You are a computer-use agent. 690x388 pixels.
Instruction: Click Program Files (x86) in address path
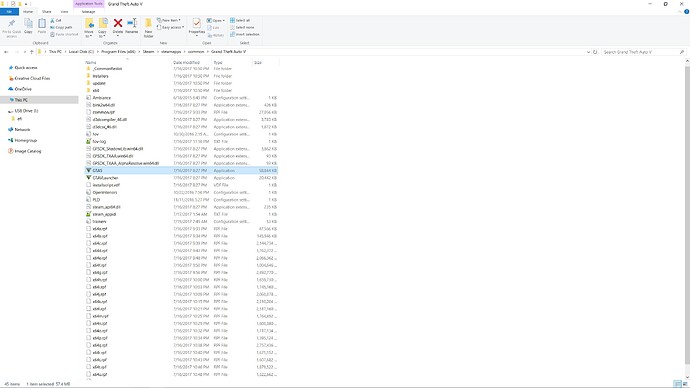pos(118,52)
